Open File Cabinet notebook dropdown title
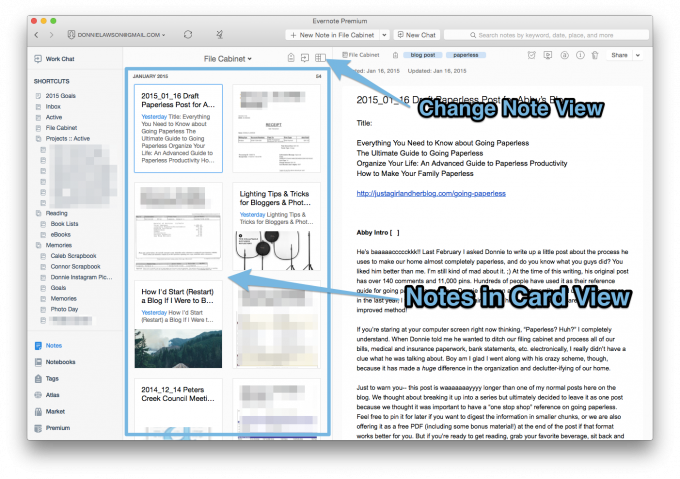The height and width of the screenshot is (479, 680). [228, 59]
